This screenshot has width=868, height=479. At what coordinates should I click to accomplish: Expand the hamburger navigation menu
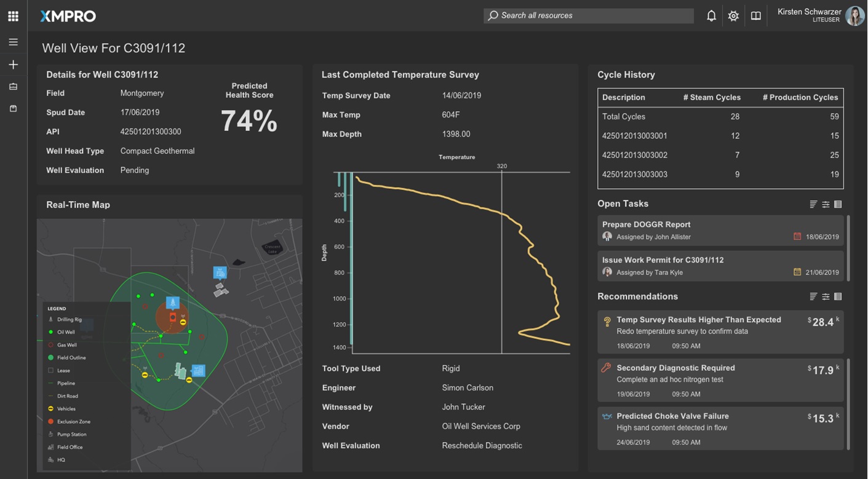tap(13, 42)
